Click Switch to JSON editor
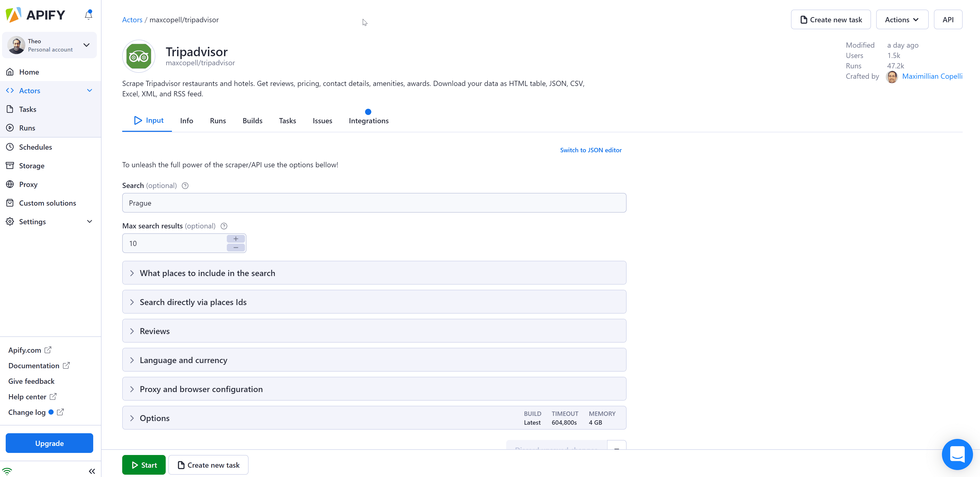This screenshot has height=477, width=980. [591, 150]
